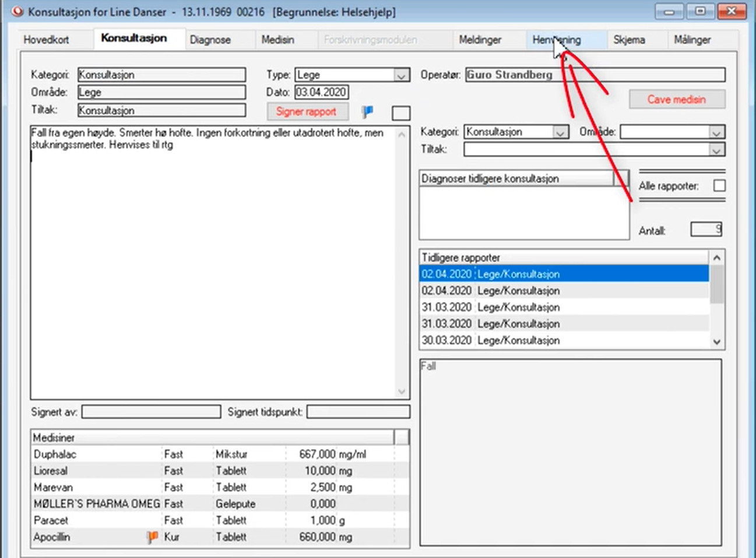Click the 660,000 mg dose for Apocillin
This screenshot has width=756, height=558.
pyautogui.click(x=325, y=537)
